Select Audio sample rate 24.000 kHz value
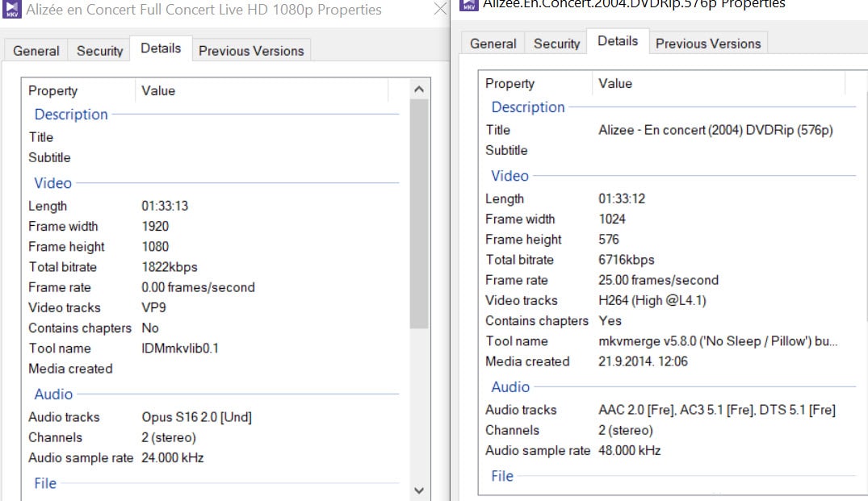The image size is (868, 501). point(172,458)
